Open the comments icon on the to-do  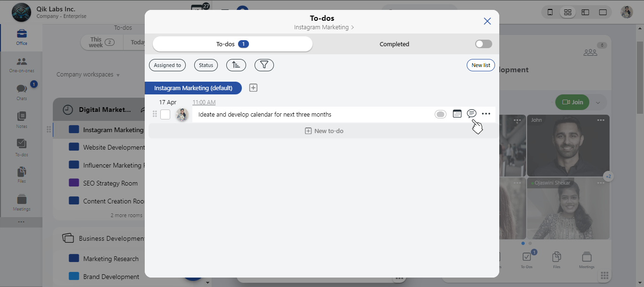coord(471,114)
